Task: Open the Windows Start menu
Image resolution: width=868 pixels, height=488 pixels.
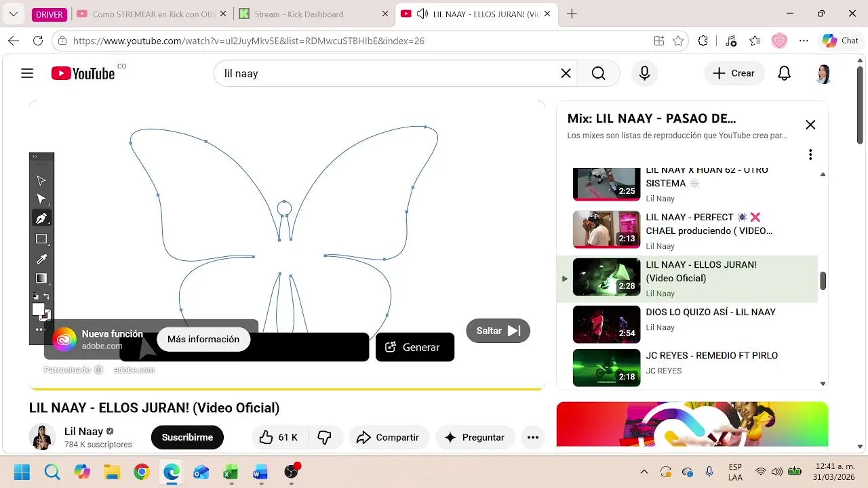Action: (22, 472)
